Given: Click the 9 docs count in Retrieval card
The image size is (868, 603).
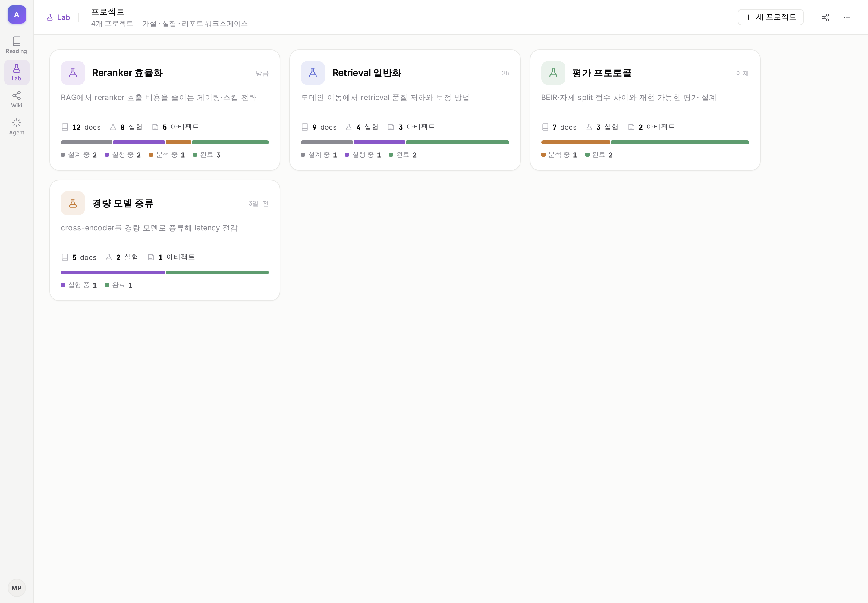Looking at the screenshot, I should 319,127.
